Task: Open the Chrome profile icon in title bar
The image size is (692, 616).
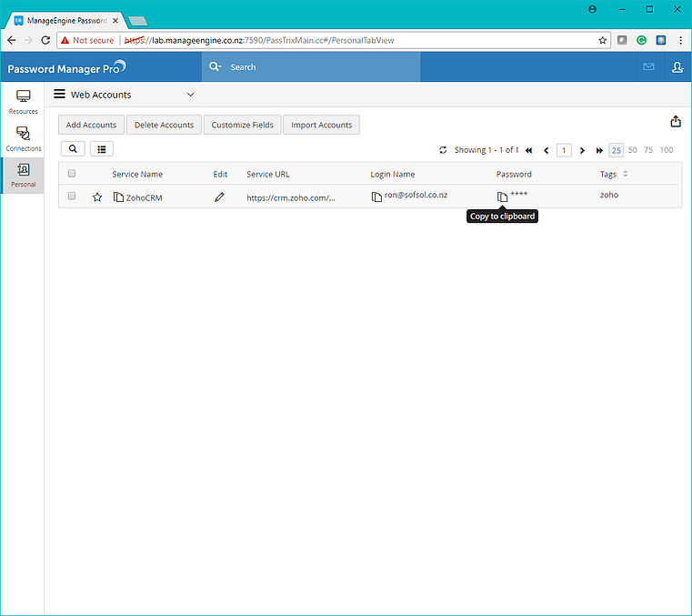Action: pos(592,9)
